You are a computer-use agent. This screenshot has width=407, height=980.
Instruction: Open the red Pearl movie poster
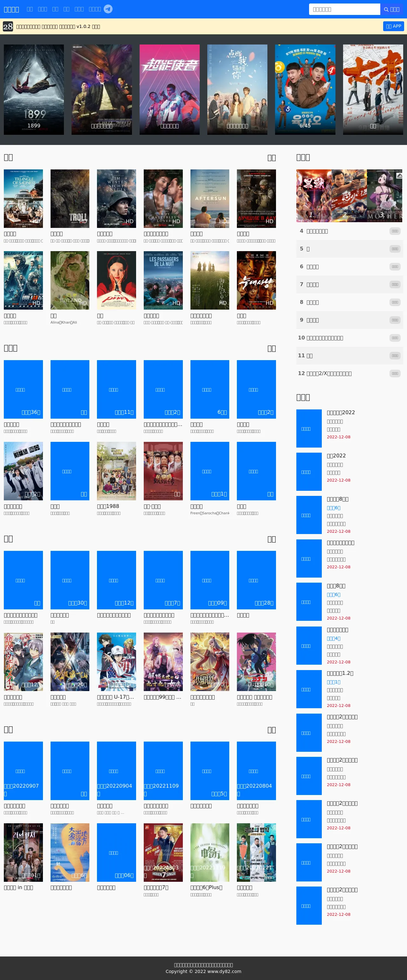pyautogui.click(x=116, y=280)
